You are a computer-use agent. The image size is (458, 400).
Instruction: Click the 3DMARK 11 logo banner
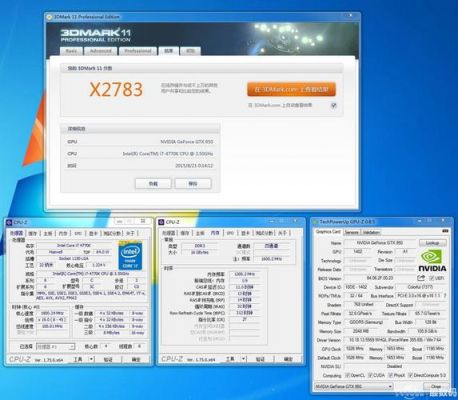(96, 35)
